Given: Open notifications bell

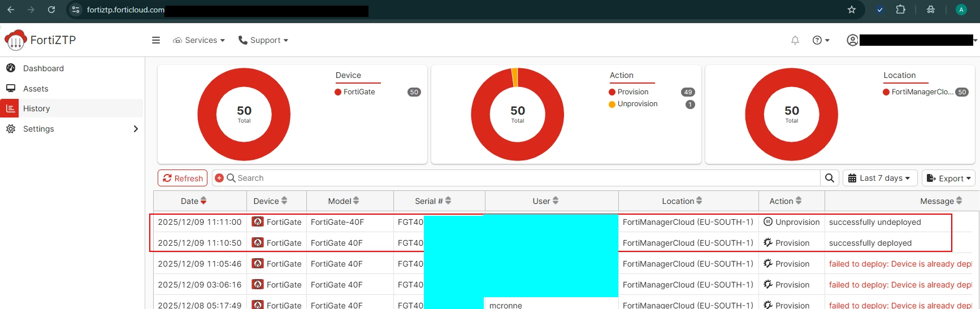Looking at the screenshot, I should pos(795,40).
